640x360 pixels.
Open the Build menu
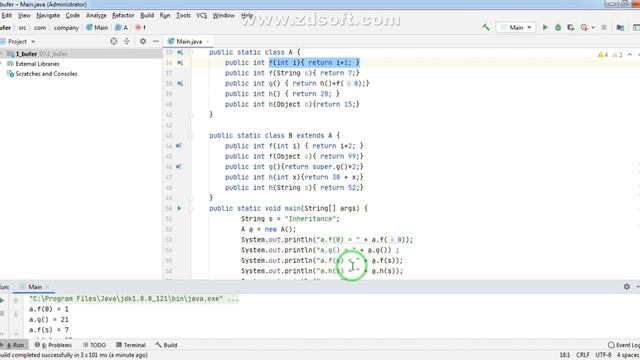click(147, 15)
